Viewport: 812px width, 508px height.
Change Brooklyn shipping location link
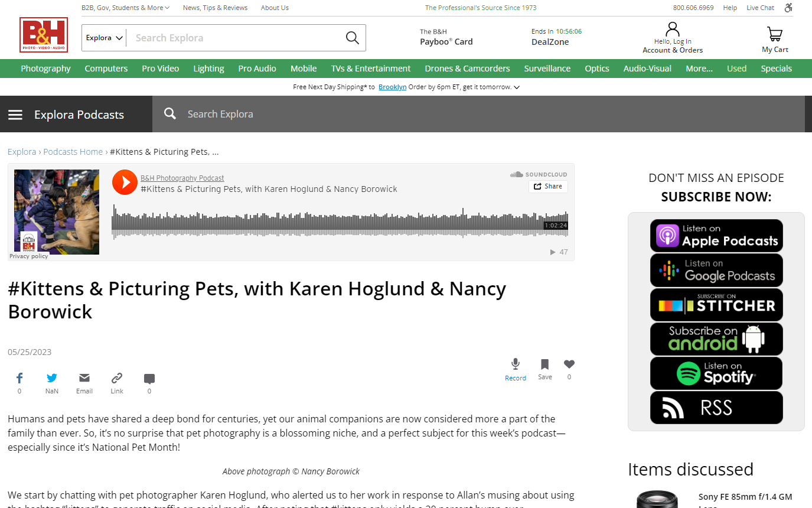392,87
